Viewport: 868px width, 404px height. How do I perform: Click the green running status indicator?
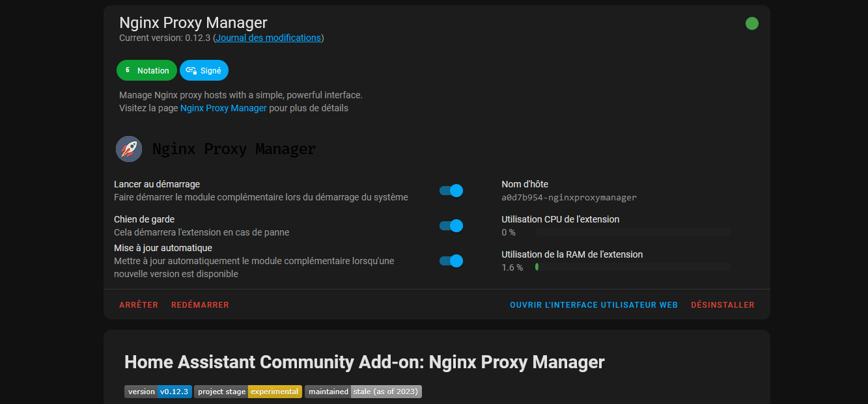tap(751, 23)
